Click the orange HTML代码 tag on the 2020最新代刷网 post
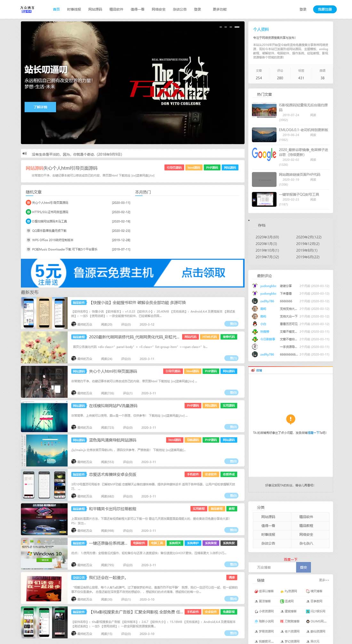Viewport: 352px width, 644px height. (x=210, y=337)
